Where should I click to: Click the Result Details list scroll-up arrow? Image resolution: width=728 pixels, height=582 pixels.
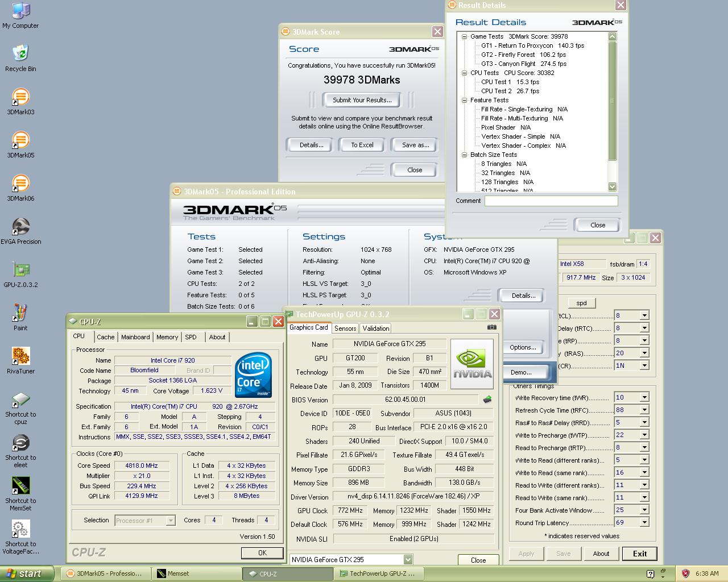click(613, 36)
